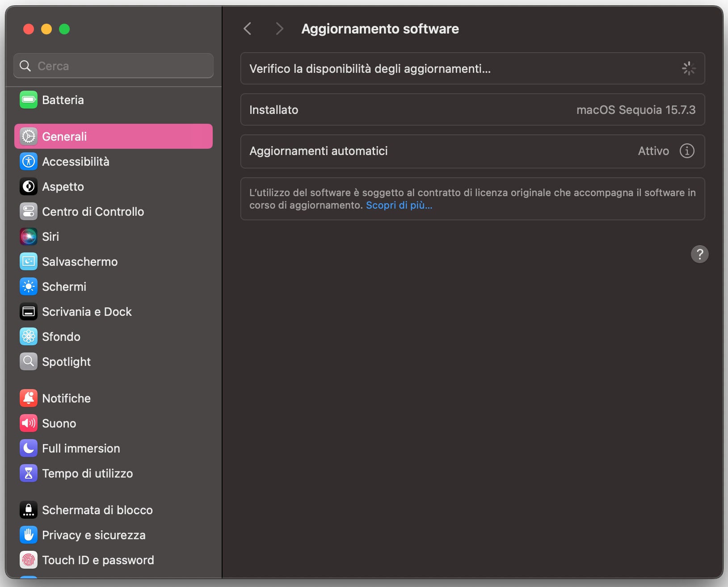728x587 pixels.
Task: Click the help question mark button
Action: pyautogui.click(x=700, y=254)
